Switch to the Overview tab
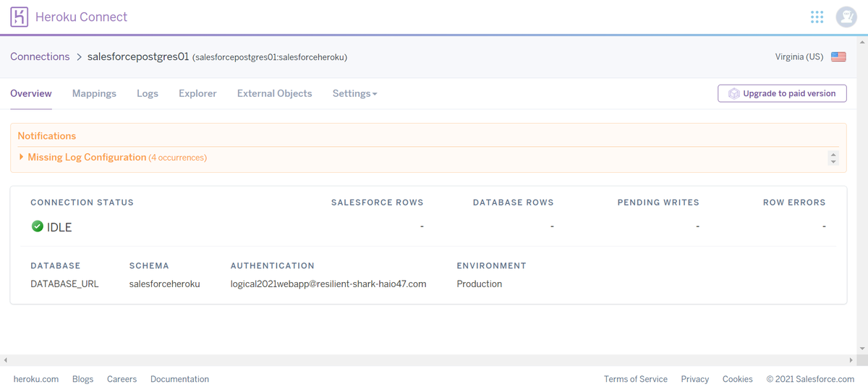This screenshot has width=868, height=392. (x=31, y=93)
